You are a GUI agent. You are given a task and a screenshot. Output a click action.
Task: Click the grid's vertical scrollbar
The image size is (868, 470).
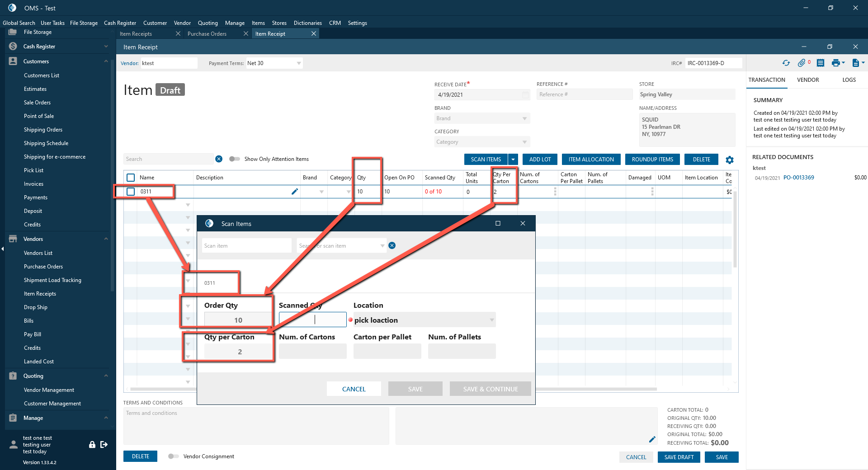pos(735,229)
